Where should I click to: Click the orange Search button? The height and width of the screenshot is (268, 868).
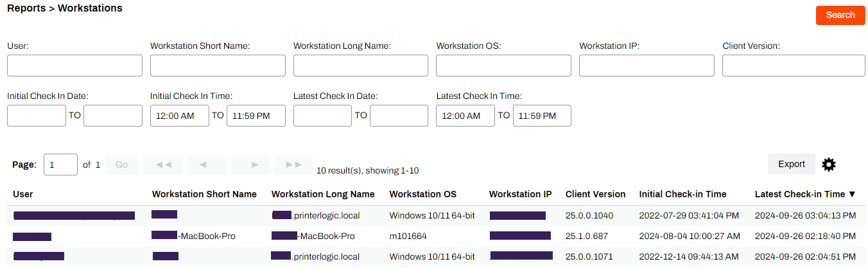(x=840, y=15)
